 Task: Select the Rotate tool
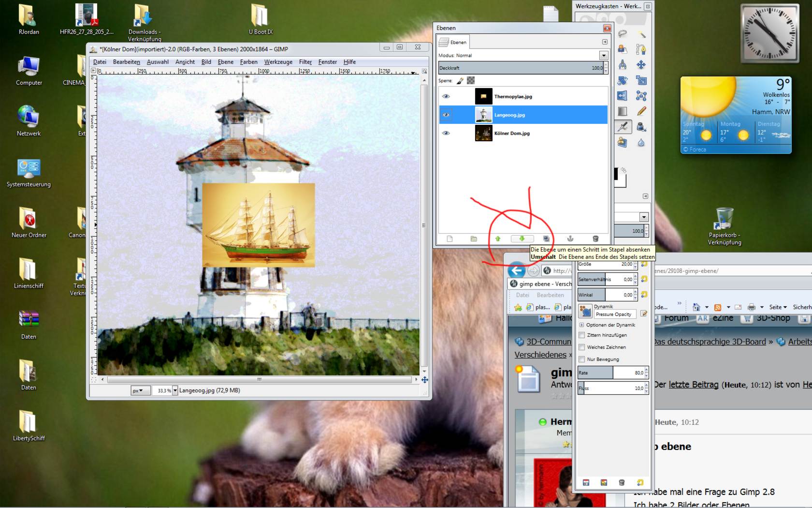pos(623,80)
